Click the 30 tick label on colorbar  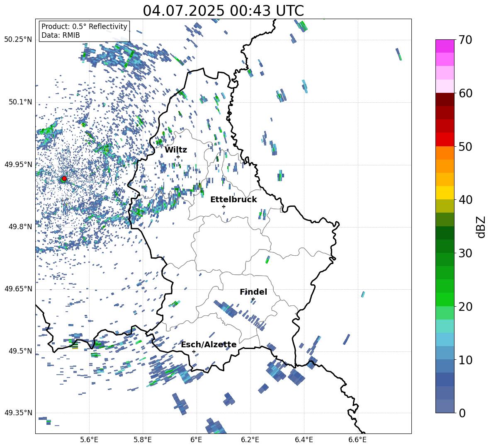point(466,253)
